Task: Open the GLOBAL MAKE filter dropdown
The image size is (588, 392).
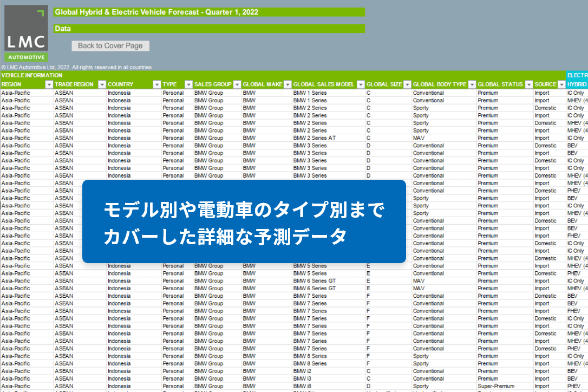Action: 288,84
